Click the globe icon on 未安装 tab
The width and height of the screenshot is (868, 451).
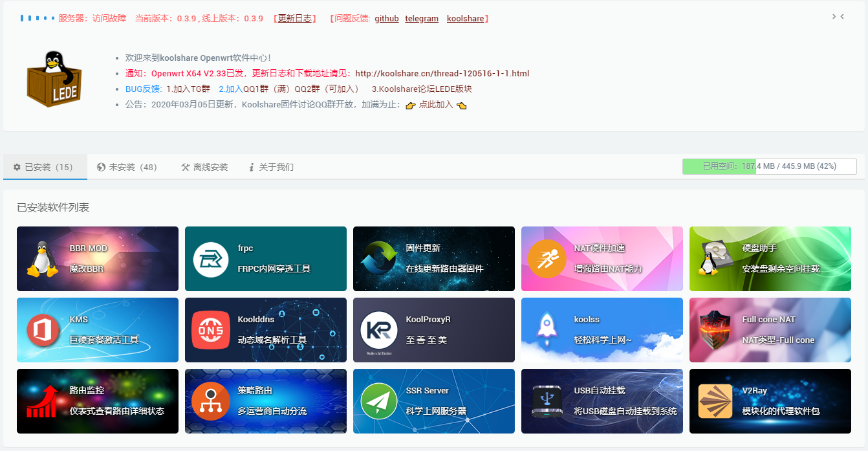(101, 167)
